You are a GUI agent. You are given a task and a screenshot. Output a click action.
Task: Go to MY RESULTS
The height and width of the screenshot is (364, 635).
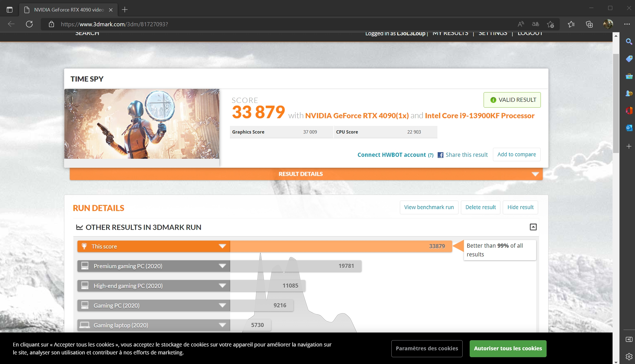point(450,34)
